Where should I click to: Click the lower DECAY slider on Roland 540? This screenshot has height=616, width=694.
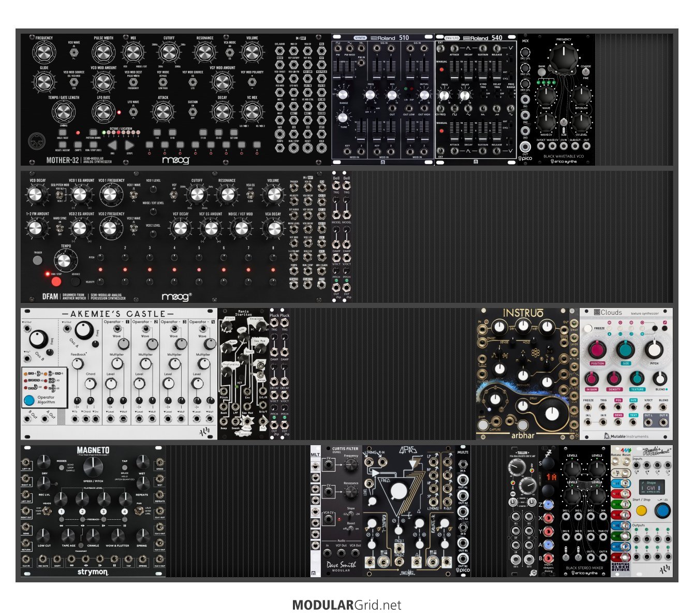point(468,131)
